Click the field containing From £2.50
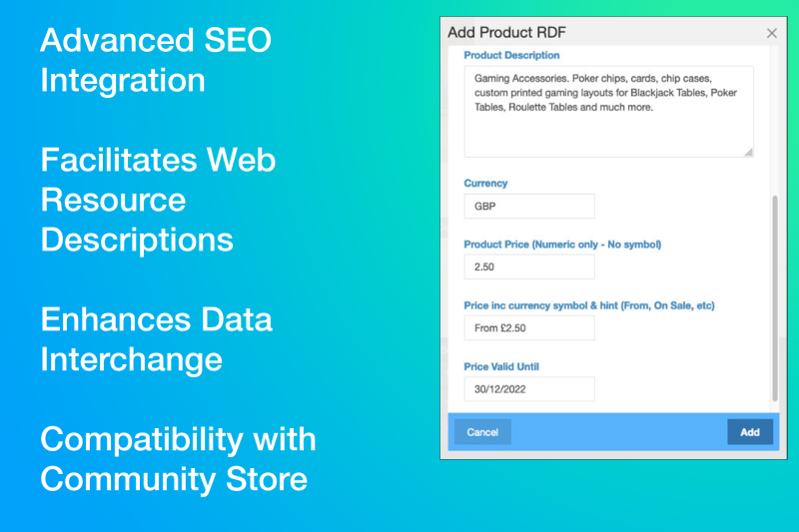This screenshot has width=799, height=532. coord(528,328)
